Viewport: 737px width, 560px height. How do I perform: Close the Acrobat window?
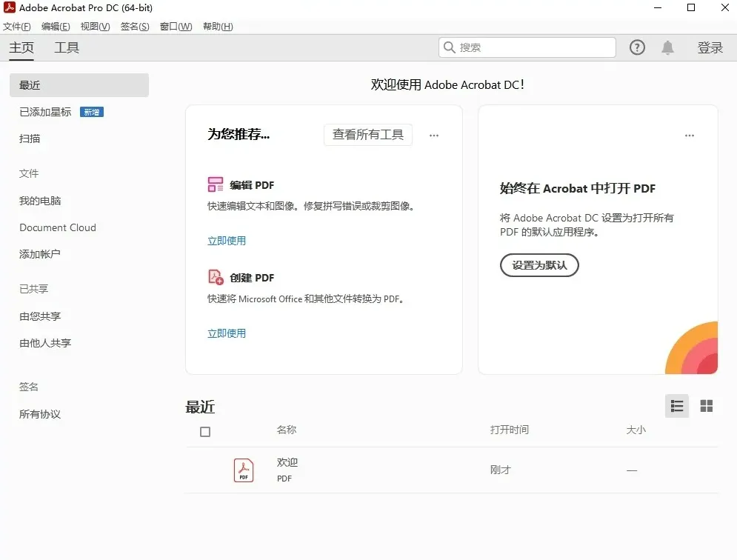[x=725, y=7]
